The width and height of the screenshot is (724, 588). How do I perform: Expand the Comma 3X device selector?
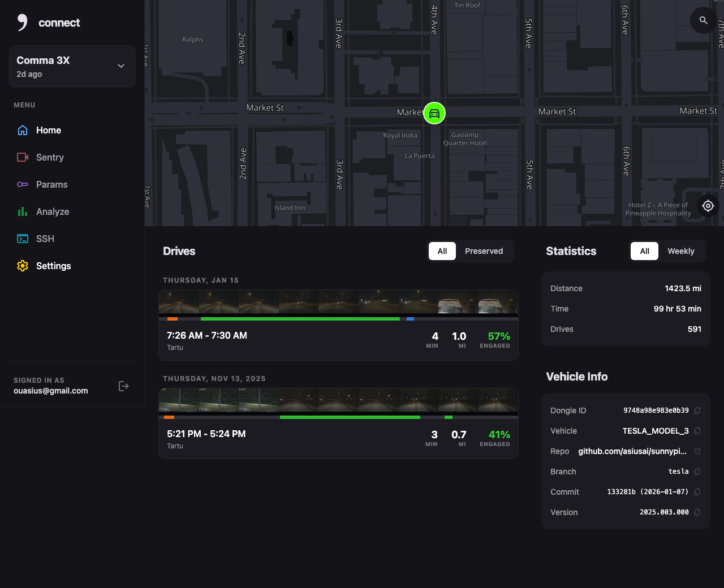point(120,66)
